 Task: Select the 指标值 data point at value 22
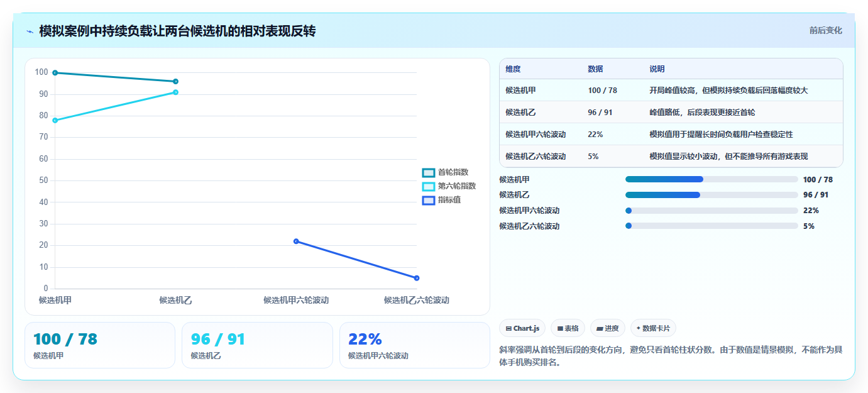(296, 241)
